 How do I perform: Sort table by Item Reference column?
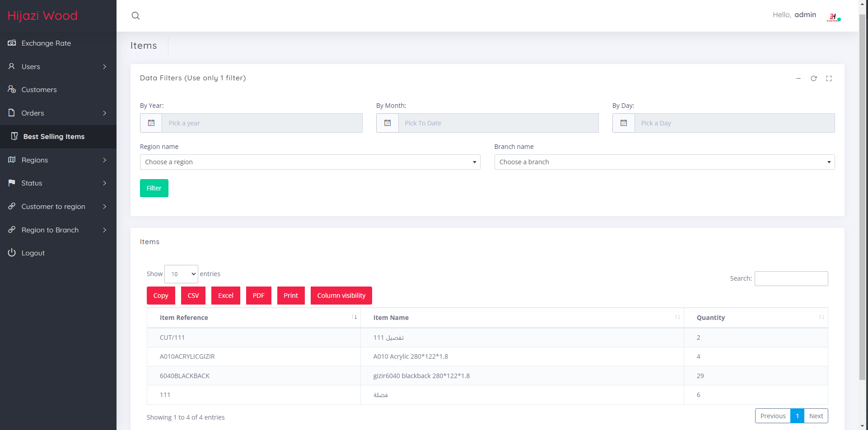pyautogui.click(x=253, y=318)
